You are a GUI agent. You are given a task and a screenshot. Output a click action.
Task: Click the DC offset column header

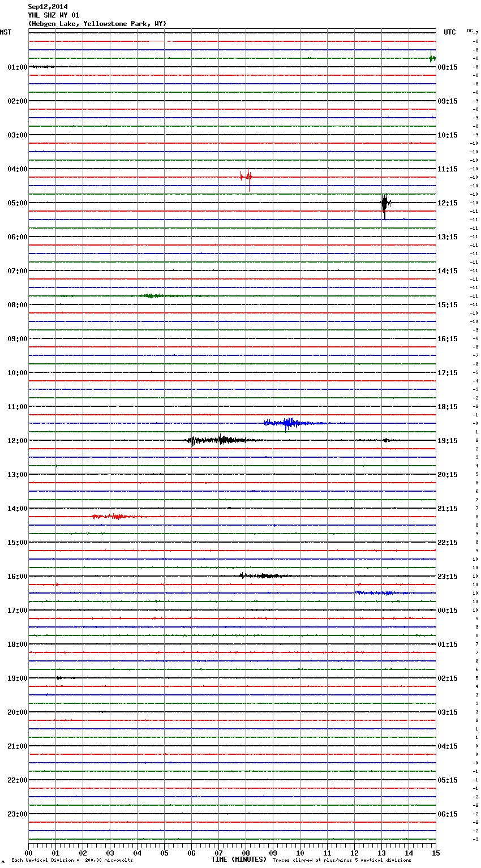click(470, 31)
